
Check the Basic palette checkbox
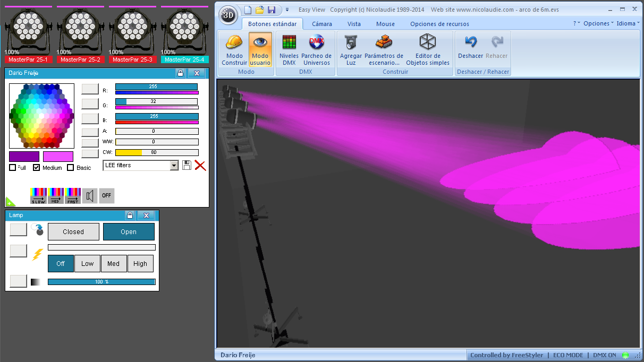tap(71, 168)
